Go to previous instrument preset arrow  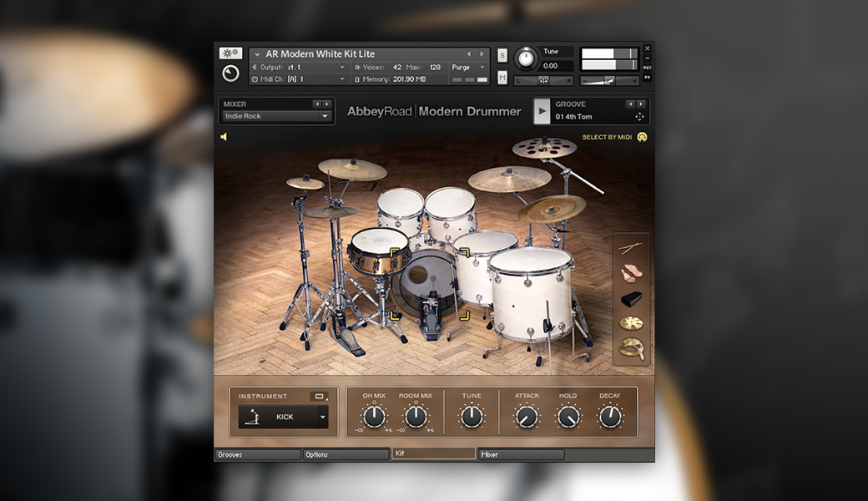[469, 53]
